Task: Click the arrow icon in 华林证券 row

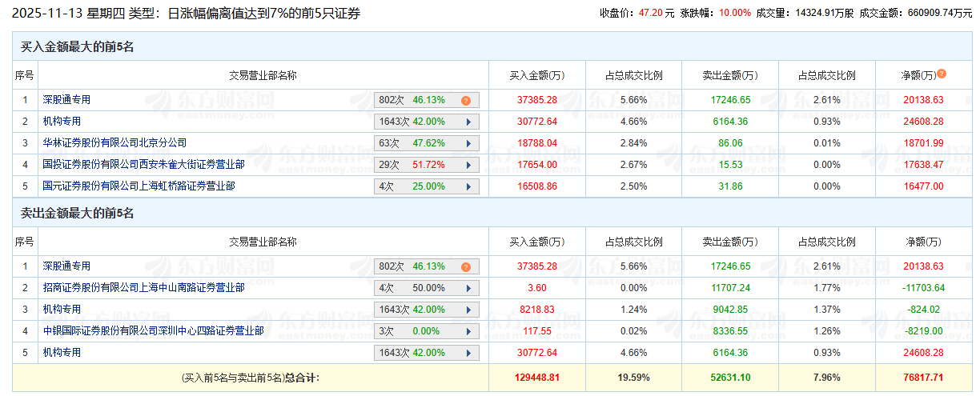Action: (468, 143)
